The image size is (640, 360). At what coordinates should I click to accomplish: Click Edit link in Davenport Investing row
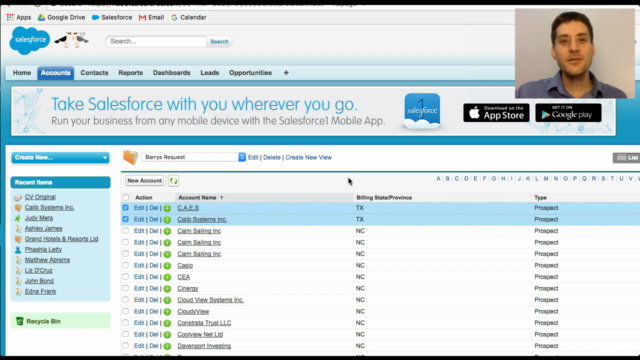(139, 346)
